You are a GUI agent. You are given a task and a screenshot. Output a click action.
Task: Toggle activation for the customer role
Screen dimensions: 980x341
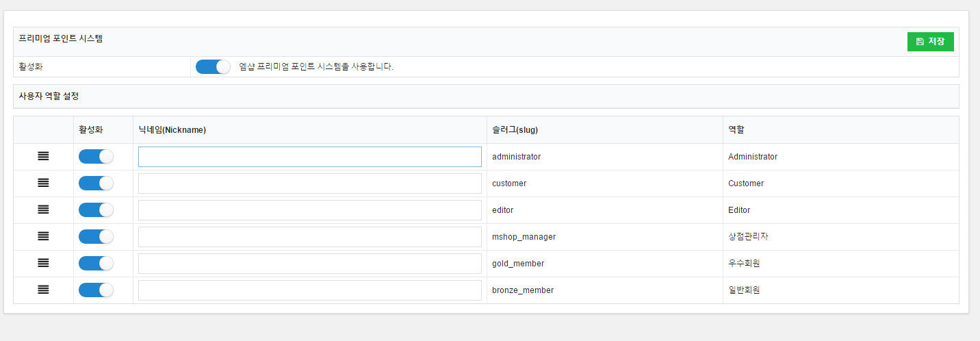point(96,184)
